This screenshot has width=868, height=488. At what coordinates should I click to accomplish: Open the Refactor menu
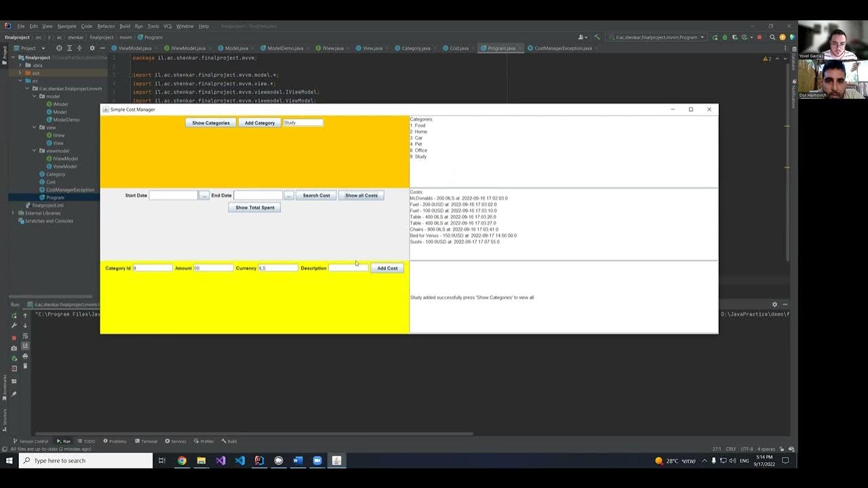pos(106,26)
